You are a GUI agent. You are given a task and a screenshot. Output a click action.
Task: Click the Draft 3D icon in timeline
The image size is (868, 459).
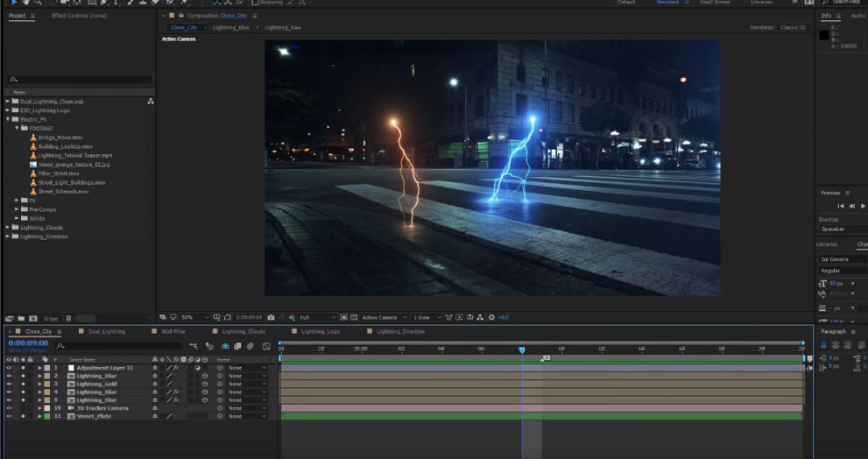coord(209,346)
